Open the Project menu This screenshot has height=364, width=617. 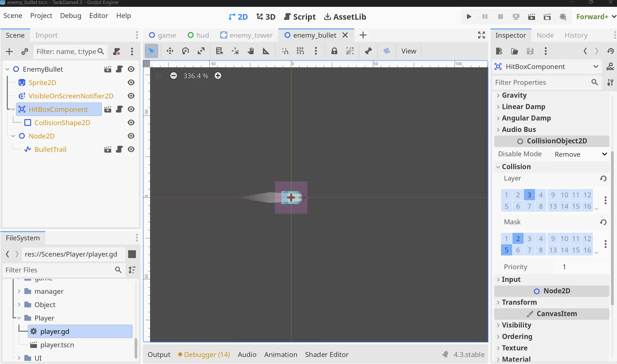[x=41, y=16]
